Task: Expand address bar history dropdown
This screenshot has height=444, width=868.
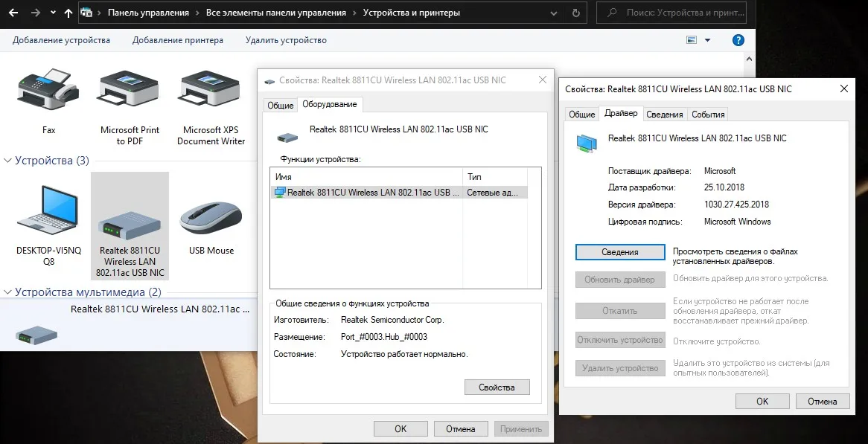Action: point(554,12)
